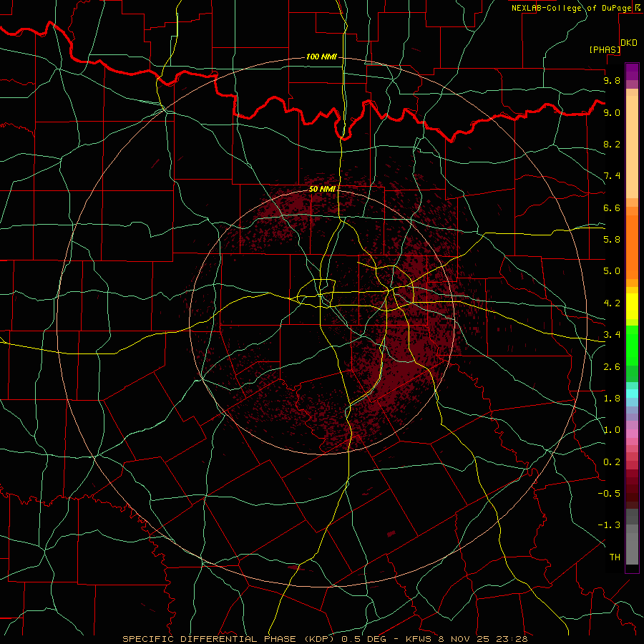Image resolution: width=644 pixels, height=644 pixels.
Task: Select the 5.0 scale value
Action: (x=612, y=271)
